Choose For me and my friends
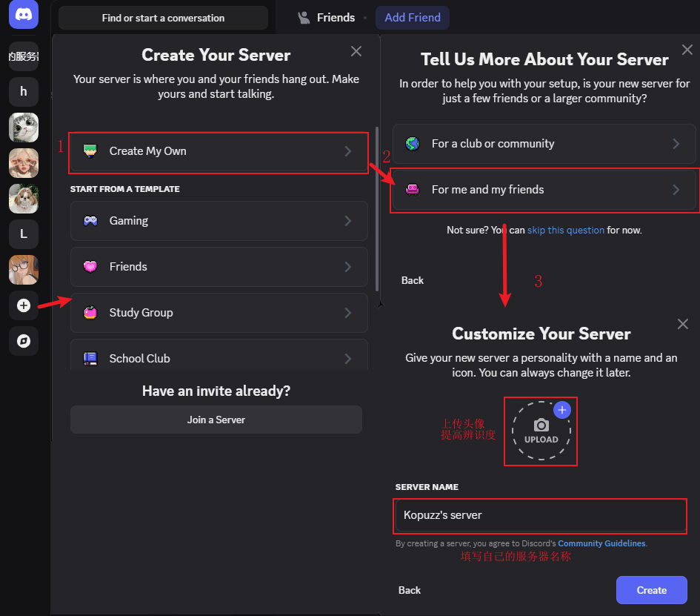Image resolution: width=700 pixels, height=616 pixels. (544, 190)
